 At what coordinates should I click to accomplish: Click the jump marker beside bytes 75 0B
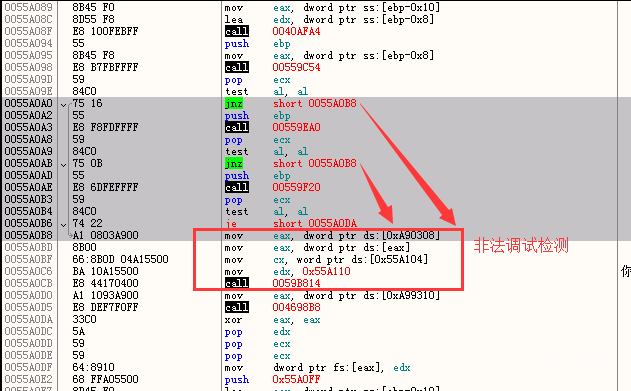coord(63,165)
